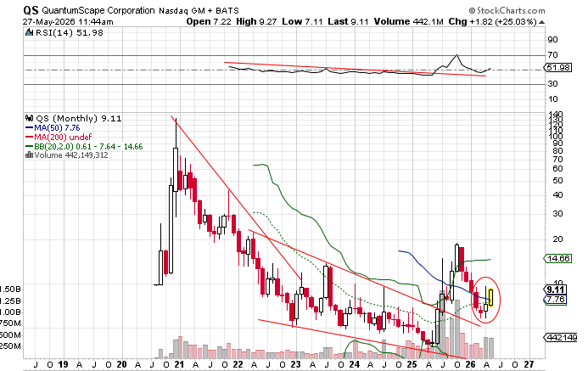
Task: Click the 250M volume axis label
Action: (x=10, y=346)
